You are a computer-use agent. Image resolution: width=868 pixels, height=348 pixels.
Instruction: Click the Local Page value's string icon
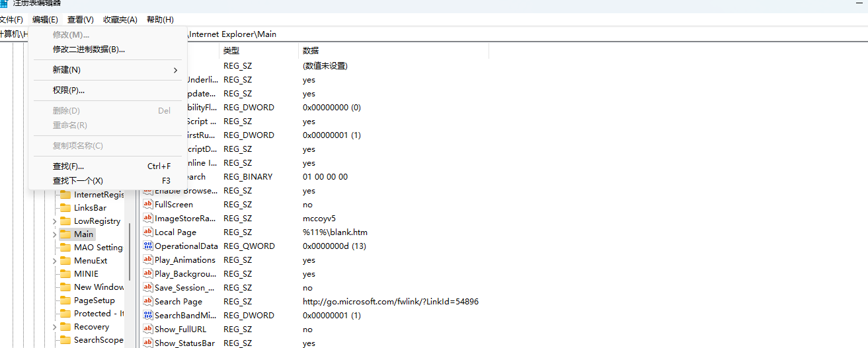point(148,232)
